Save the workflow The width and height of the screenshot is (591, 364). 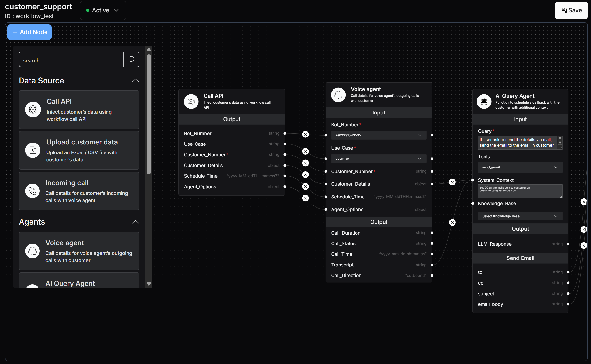[571, 10]
